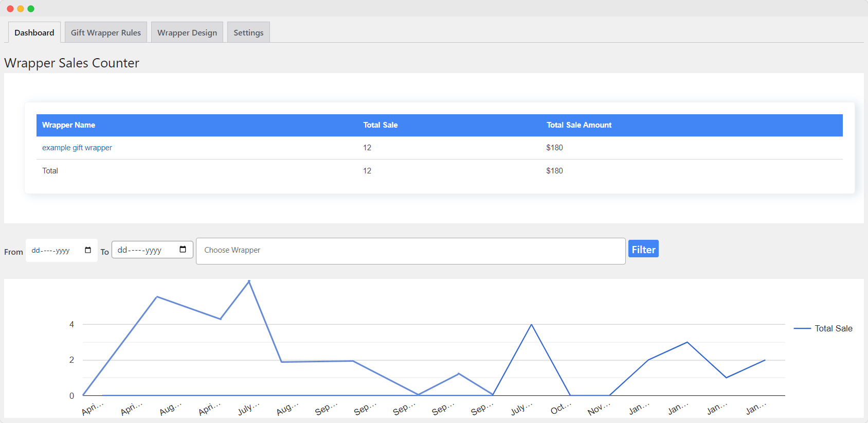Switch to the Dashboard tab
This screenshot has height=423, width=868.
[x=34, y=32]
